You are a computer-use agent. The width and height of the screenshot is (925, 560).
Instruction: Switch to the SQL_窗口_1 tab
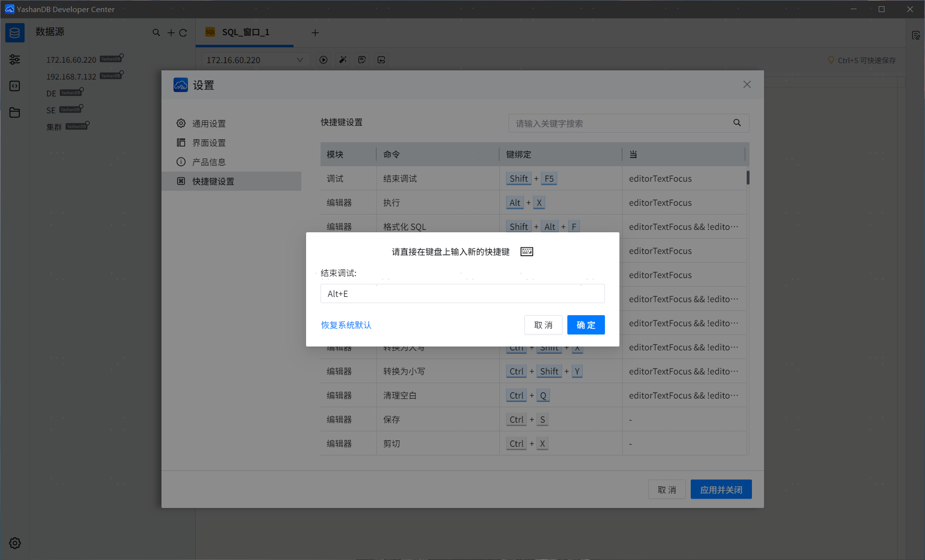click(x=245, y=32)
